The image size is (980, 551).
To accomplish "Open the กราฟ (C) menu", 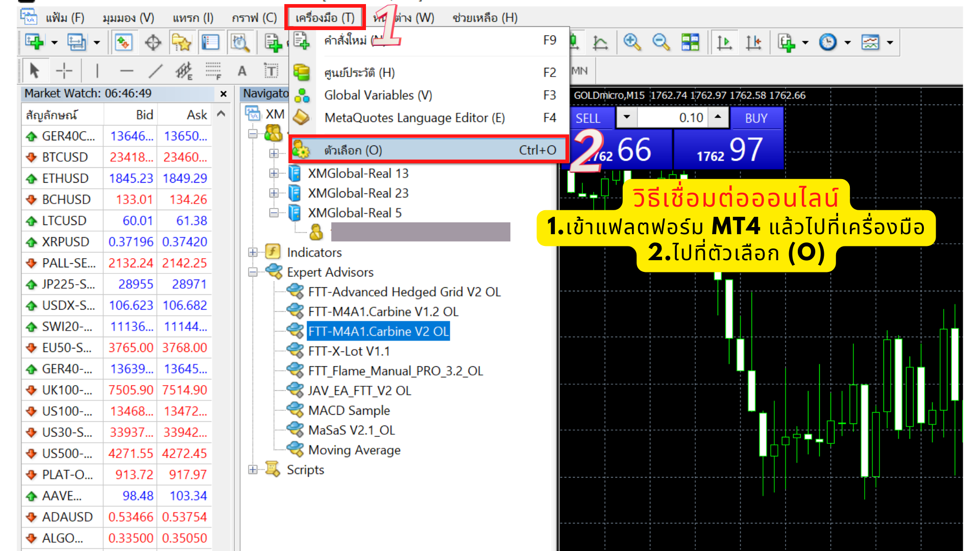I will click(x=254, y=18).
